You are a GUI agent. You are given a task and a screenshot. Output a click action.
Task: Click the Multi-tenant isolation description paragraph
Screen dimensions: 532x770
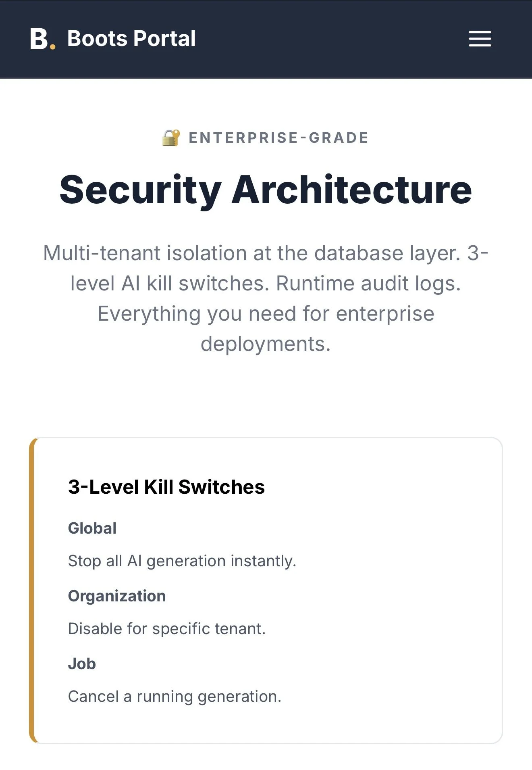[266, 298]
